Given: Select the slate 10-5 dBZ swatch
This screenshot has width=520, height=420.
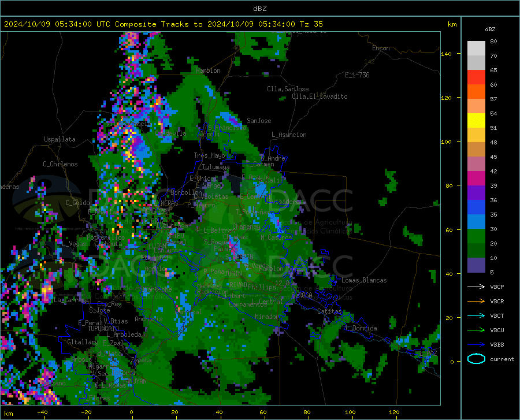Looking at the screenshot, I should click(476, 265).
